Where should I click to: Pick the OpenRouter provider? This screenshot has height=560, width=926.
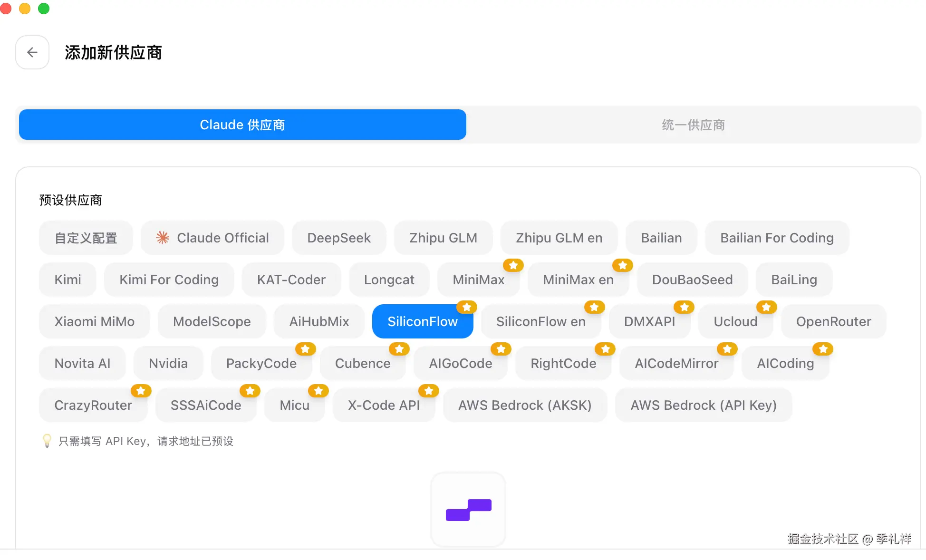pos(833,321)
